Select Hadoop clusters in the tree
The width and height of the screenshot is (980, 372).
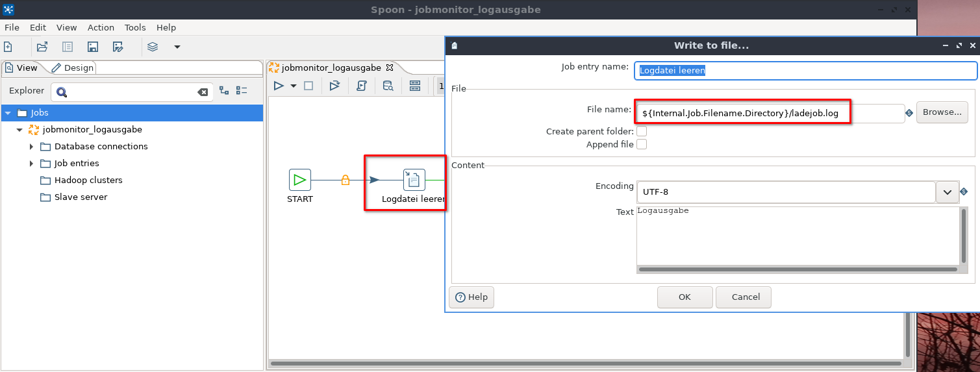88,180
